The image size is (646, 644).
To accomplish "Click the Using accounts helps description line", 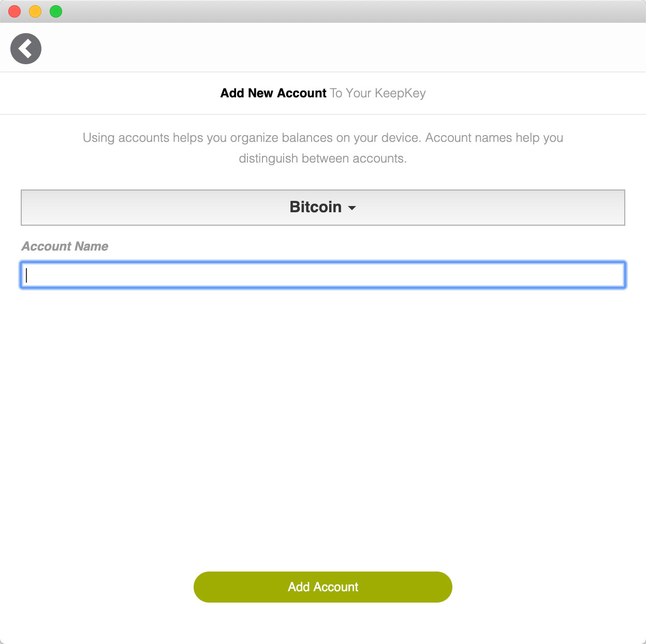I will [x=323, y=138].
